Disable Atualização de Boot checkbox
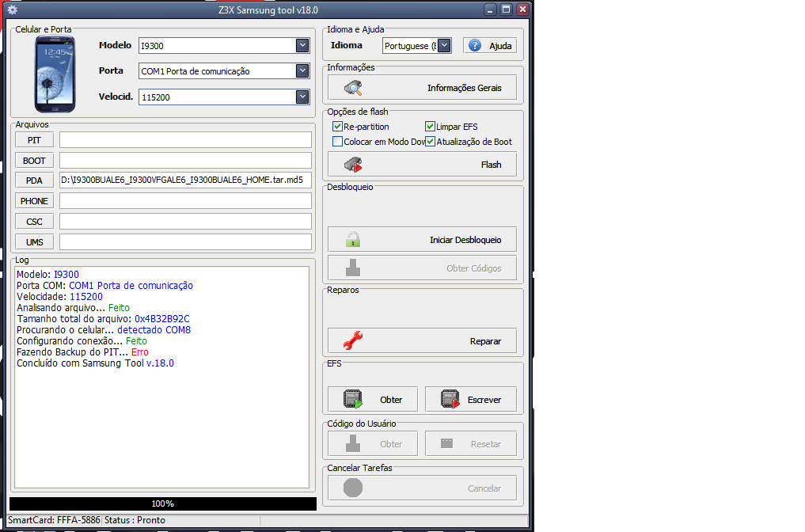 431,142
